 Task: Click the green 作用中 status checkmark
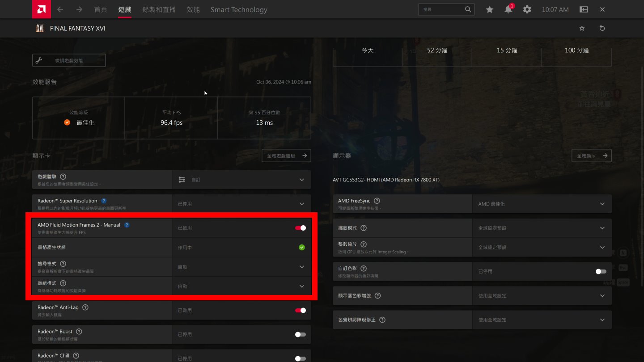[302, 247]
